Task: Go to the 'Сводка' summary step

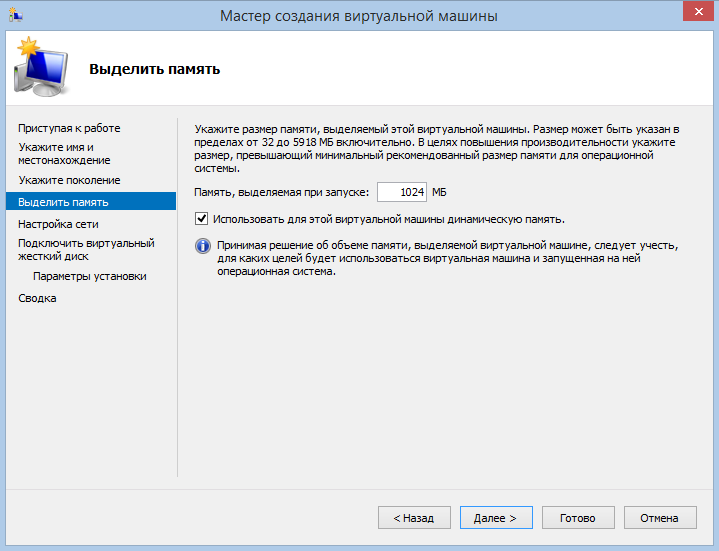Action: coord(37,298)
